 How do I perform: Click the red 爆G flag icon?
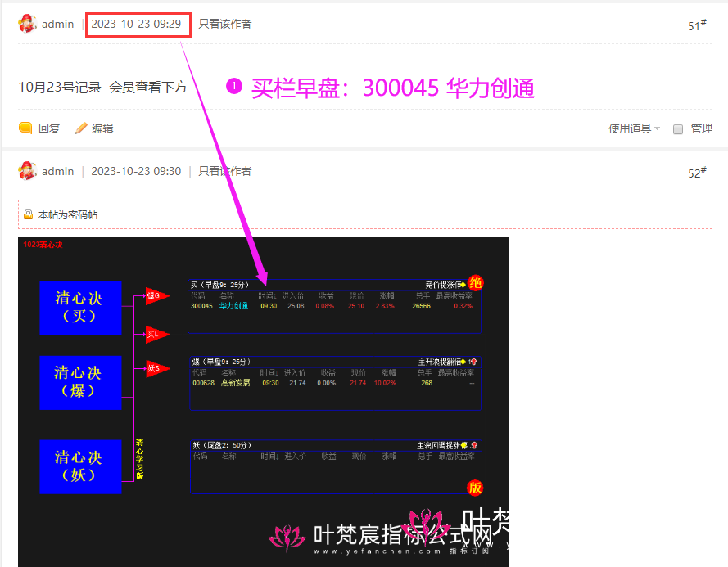pyautogui.click(x=157, y=295)
